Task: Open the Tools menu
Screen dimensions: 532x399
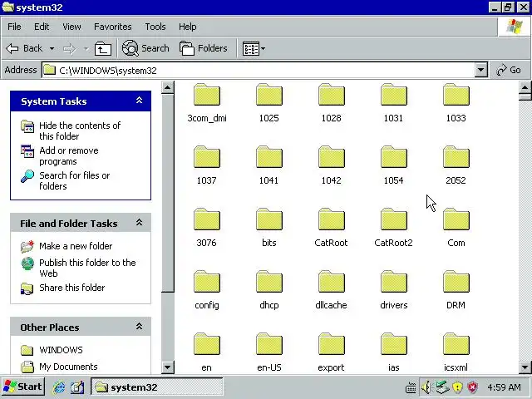Action: point(155,27)
